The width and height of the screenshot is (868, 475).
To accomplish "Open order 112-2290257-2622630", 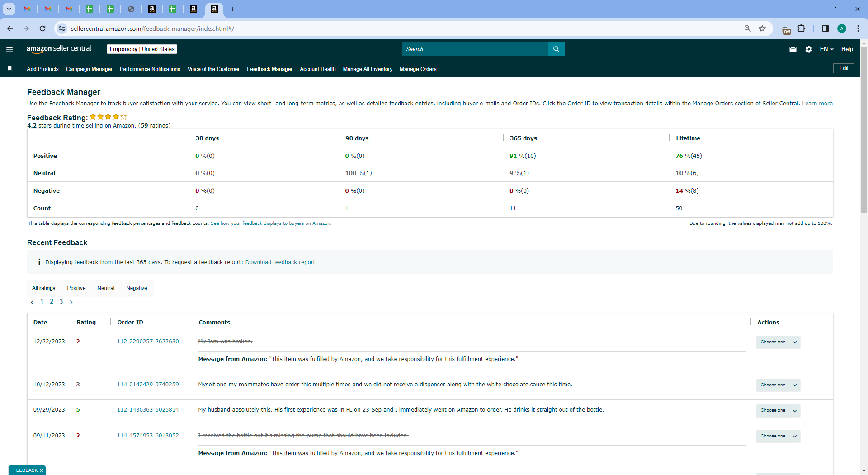I will tap(148, 342).
